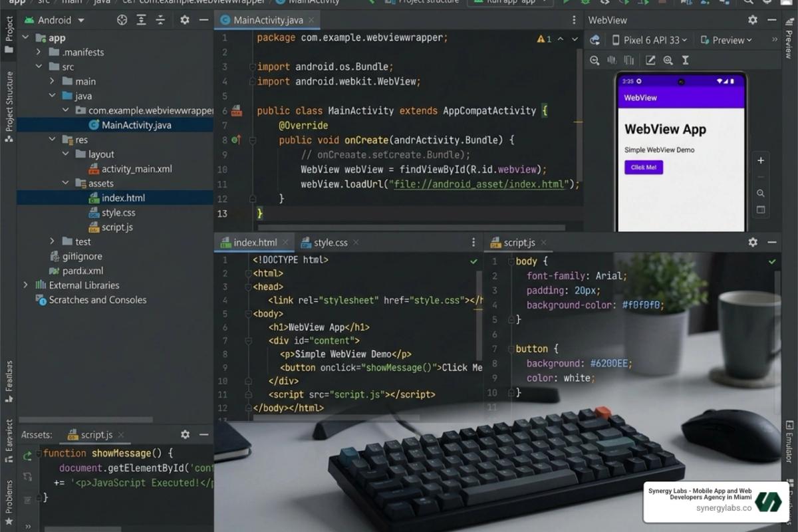Open three-dot menu beside style.css tab
The height and width of the screenshot is (532, 798).
coord(473,242)
